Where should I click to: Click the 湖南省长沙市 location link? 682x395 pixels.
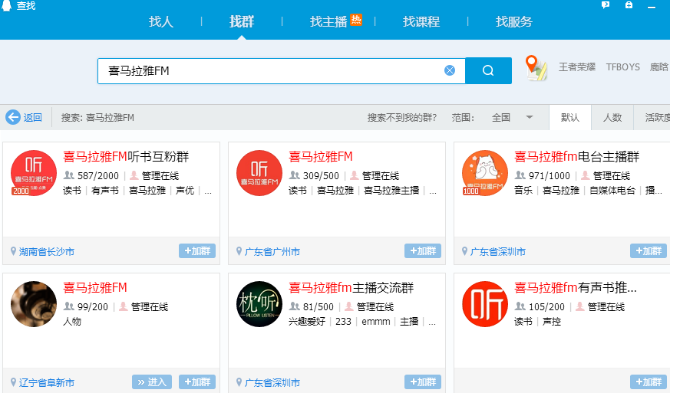47,251
